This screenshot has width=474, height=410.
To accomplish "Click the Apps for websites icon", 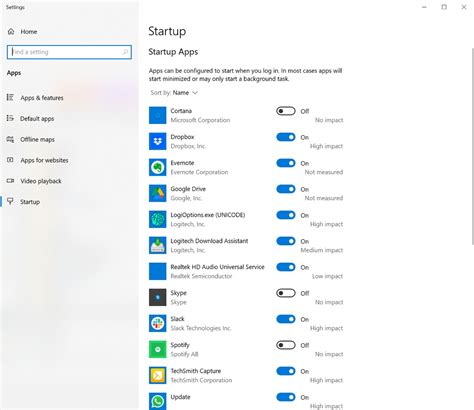I will tap(10, 160).
